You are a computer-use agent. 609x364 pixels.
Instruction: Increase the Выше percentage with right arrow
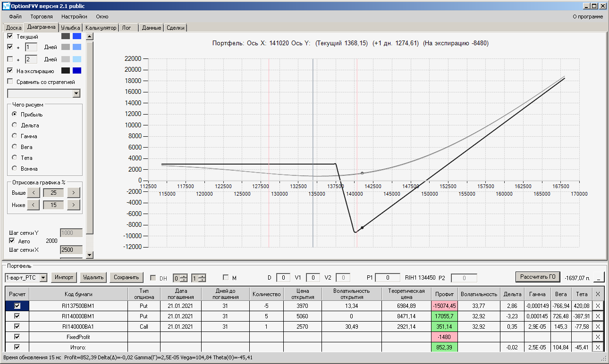tap(74, 192)
